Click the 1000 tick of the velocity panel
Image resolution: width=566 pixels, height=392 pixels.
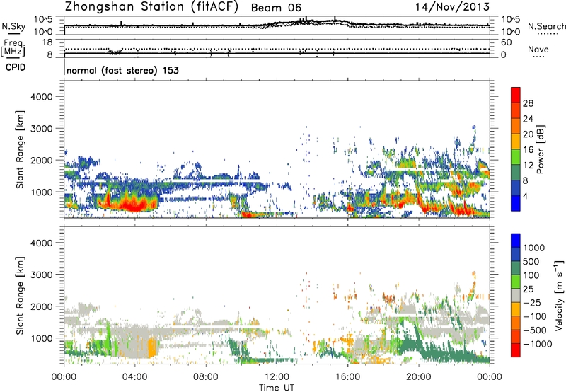click(x=42, y=338)
